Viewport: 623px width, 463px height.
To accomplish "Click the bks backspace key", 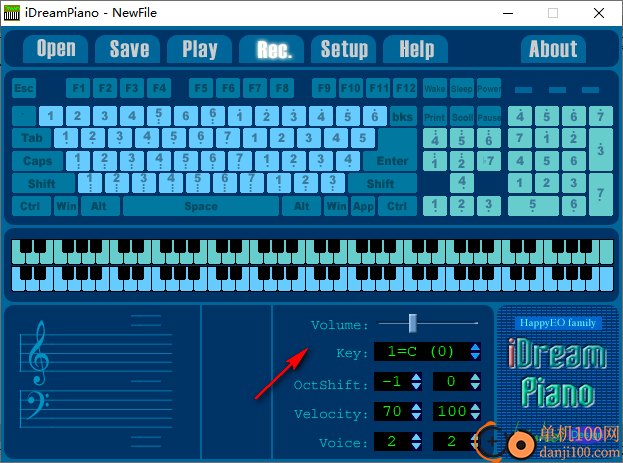I will pyautogui.click(x=403, y=116).
